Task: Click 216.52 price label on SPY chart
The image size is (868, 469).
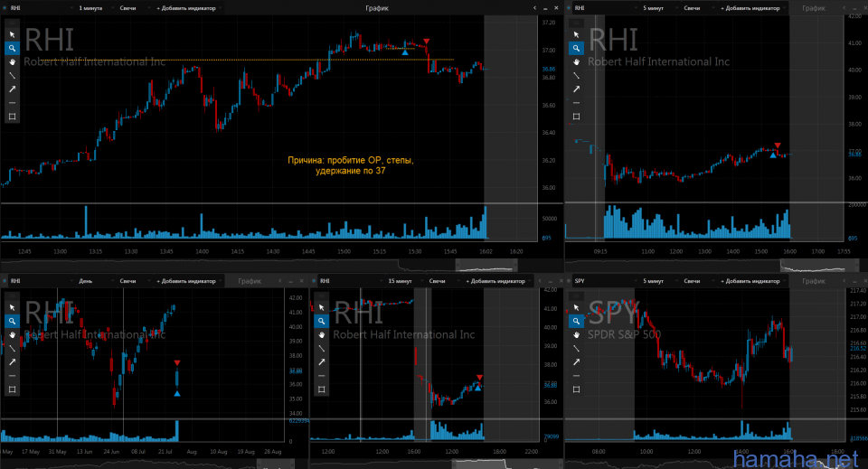Action: click(x=857, y=349)
